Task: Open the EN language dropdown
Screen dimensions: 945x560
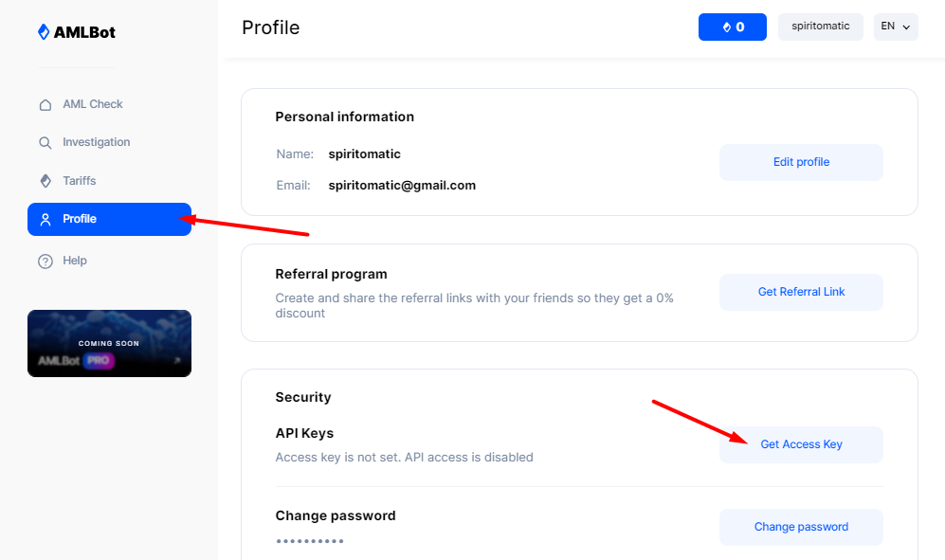Action: [x=895, y=27]
